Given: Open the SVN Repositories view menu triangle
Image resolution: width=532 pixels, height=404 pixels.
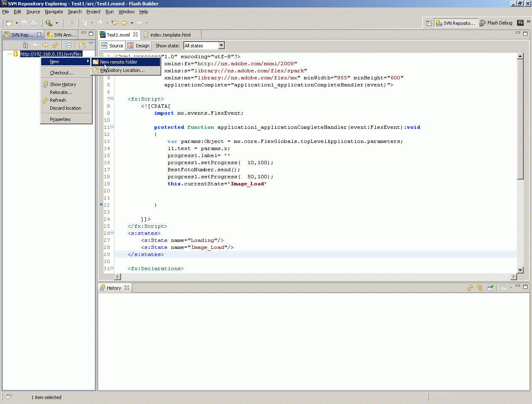Looking at the screenshot, I should pyautogui.click(x=91, y=44).
